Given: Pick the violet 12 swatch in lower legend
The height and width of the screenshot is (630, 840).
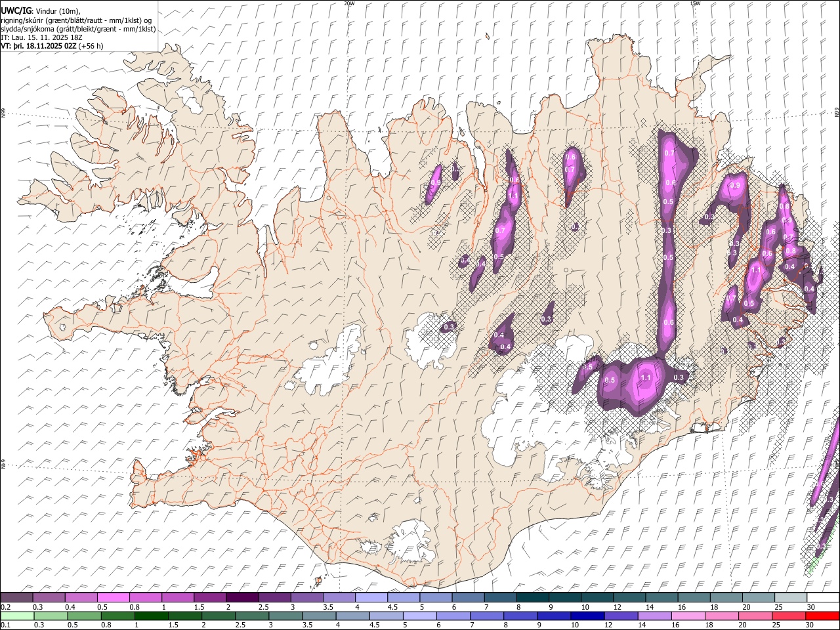Looking at the screenshot, I should 620,616.
